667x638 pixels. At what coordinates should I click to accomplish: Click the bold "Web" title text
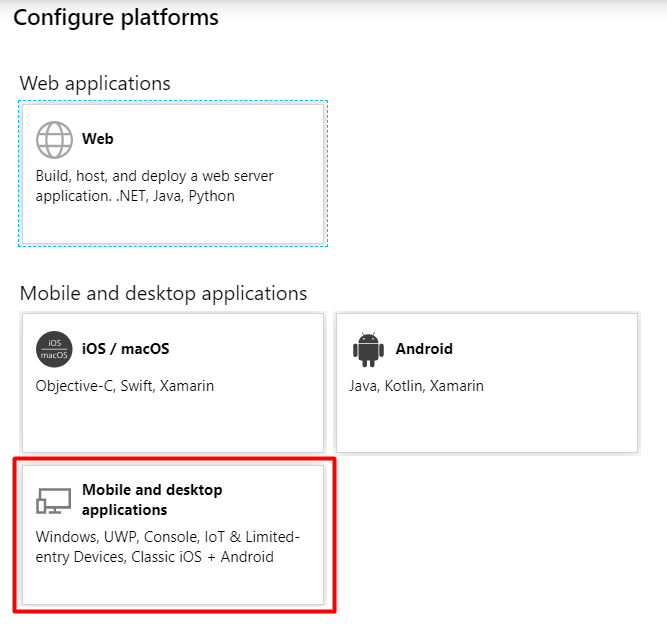98,139
